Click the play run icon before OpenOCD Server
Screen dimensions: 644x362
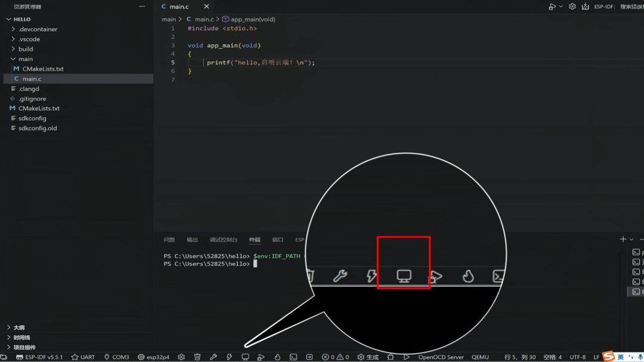pos(406,357)
